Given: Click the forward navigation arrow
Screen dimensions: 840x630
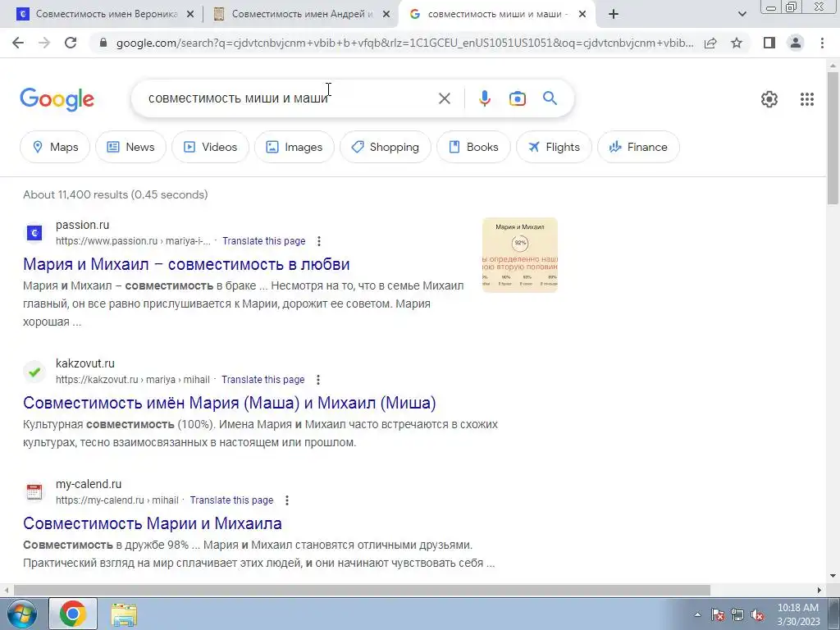Looking at the screenshot, I should click(x=44, y=43).
